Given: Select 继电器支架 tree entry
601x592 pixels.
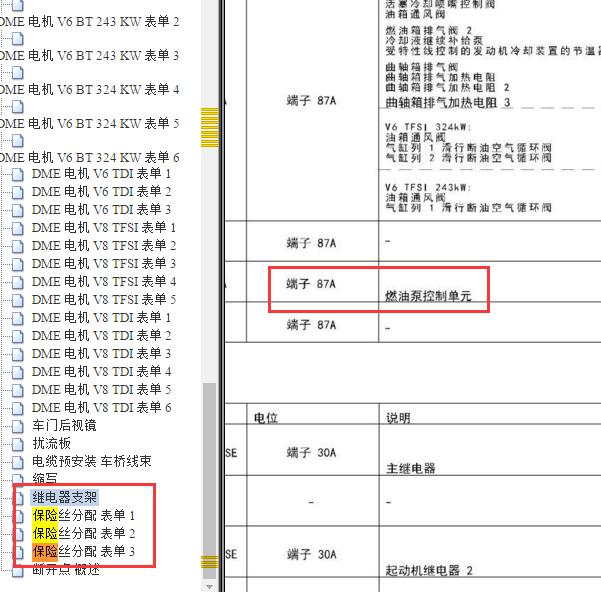Looking at the screenshot, I should (64, 497).
